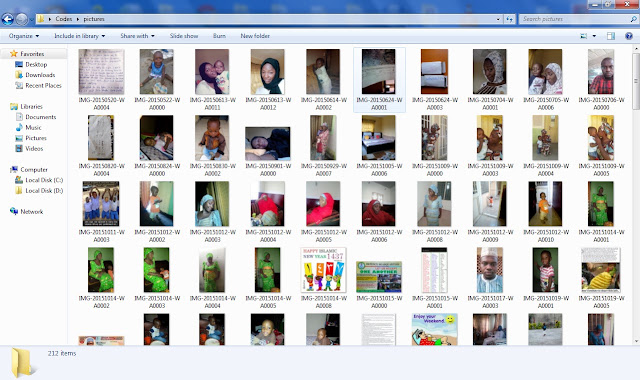Create a New folder
The width and height of the screenshot is (640, 380).
click(x=255, y=36)
